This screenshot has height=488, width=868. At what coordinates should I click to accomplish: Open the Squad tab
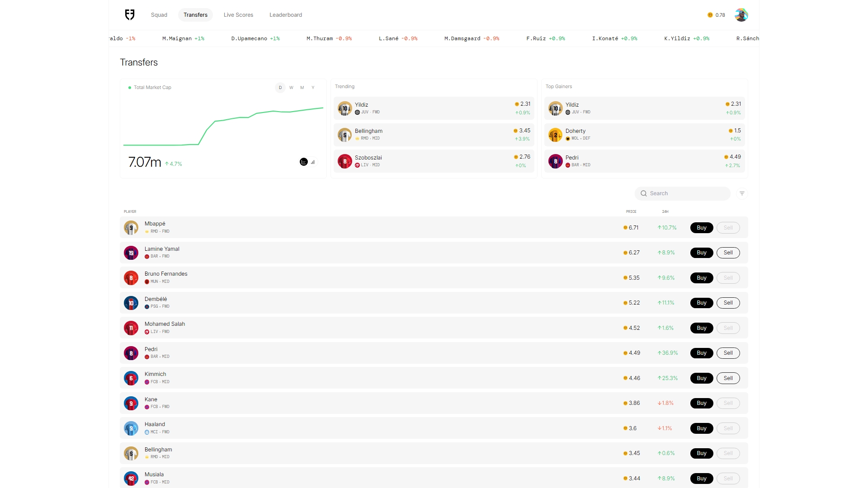(159, 15)
